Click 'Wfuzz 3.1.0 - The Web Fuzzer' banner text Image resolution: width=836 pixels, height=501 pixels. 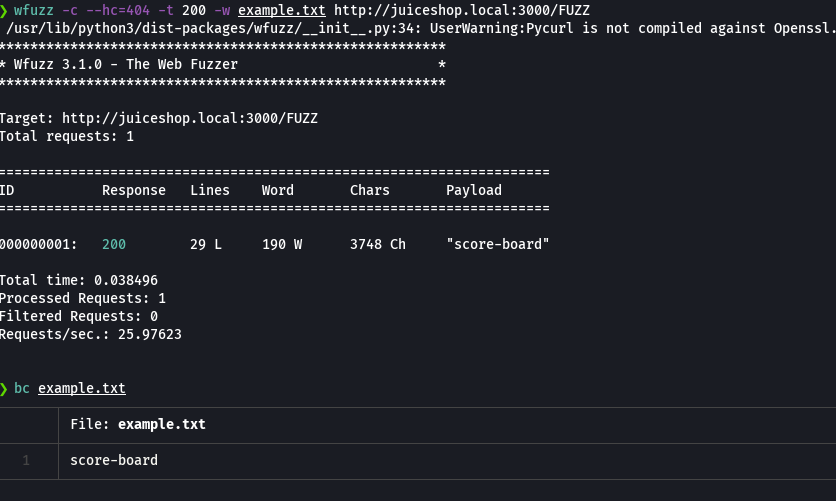[126, 64]
